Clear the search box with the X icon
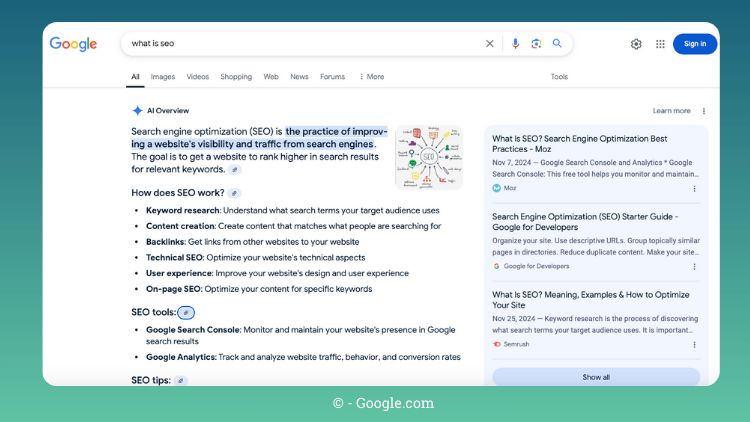 point(489,44)
